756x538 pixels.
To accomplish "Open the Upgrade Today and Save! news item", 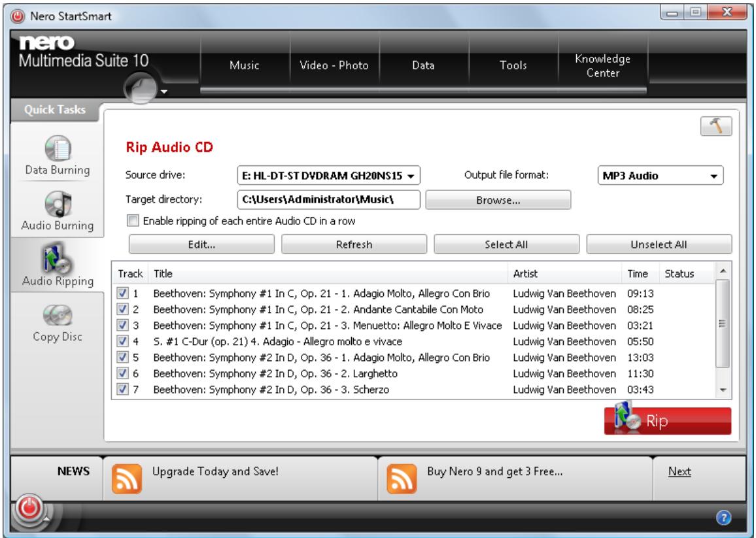I will pyautogui.click(x=215, y=471).
